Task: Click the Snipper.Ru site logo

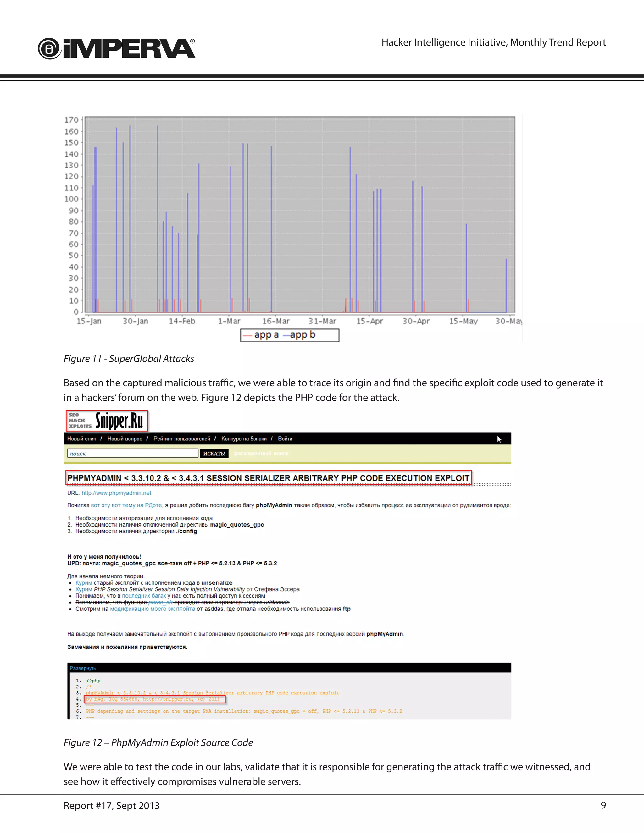Action: (x=107, y=421)
